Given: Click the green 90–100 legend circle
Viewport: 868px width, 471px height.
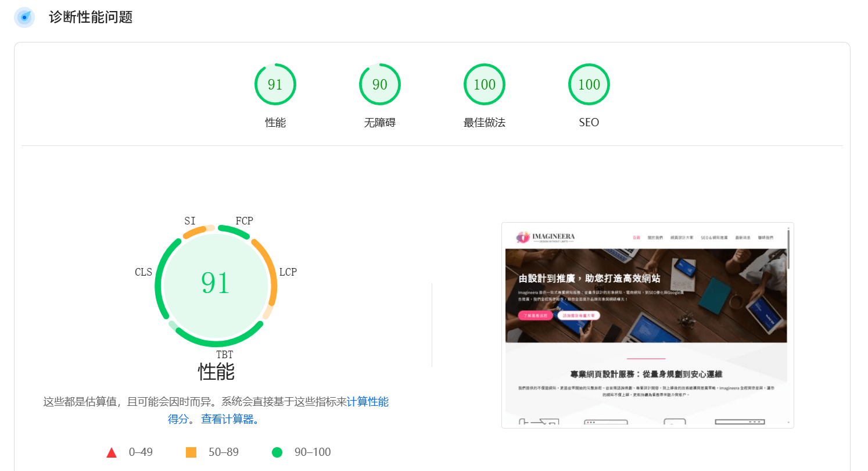Looking at the screenshot, I should point(277,452).
